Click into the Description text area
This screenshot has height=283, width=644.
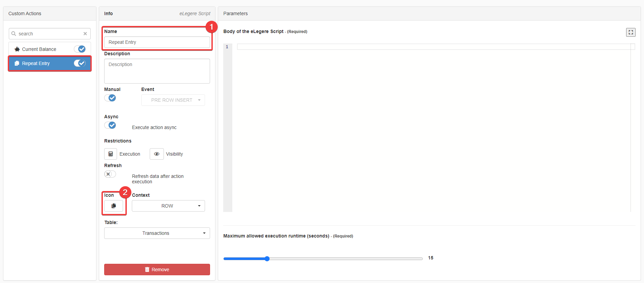click(x=157, y=71)
